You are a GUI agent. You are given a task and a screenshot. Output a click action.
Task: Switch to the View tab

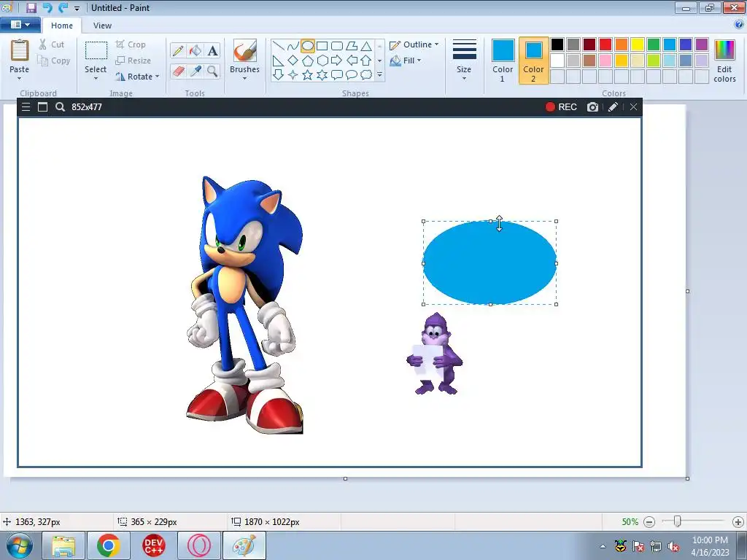point(102,26)
